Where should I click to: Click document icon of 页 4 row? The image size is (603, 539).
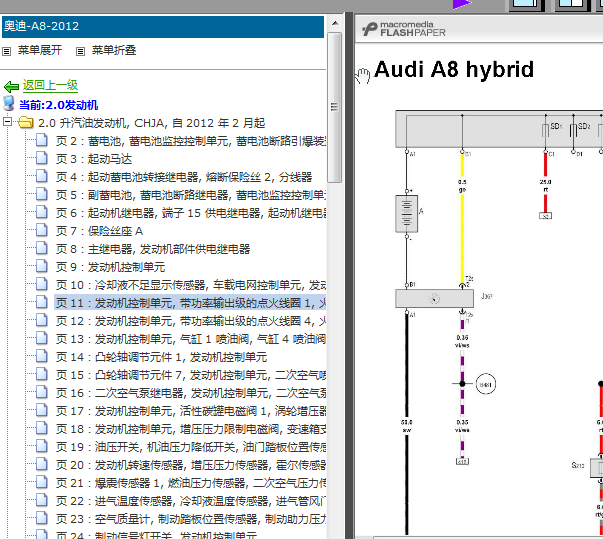tap(42, 176)
